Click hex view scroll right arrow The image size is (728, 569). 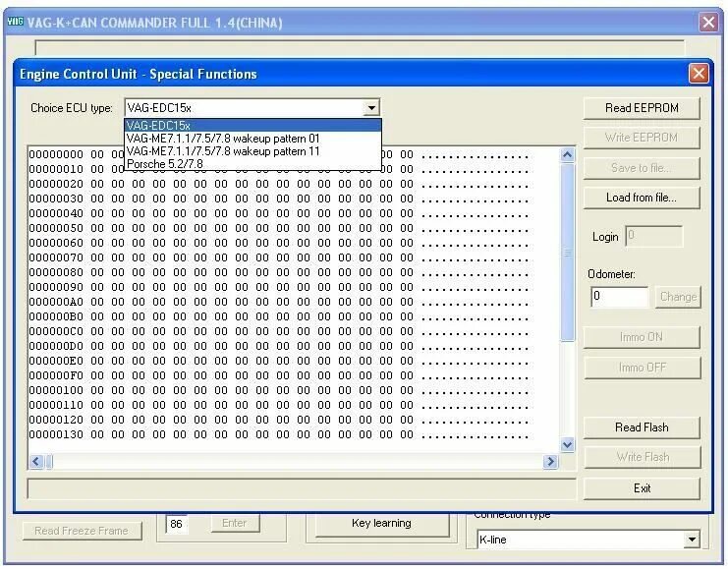click(550, 461)
